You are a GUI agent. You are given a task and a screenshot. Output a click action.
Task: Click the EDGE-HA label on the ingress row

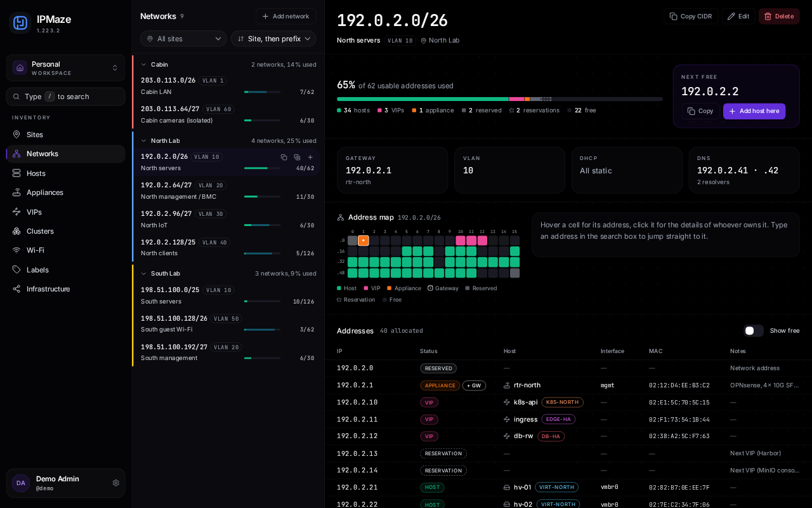coord(558,419)
